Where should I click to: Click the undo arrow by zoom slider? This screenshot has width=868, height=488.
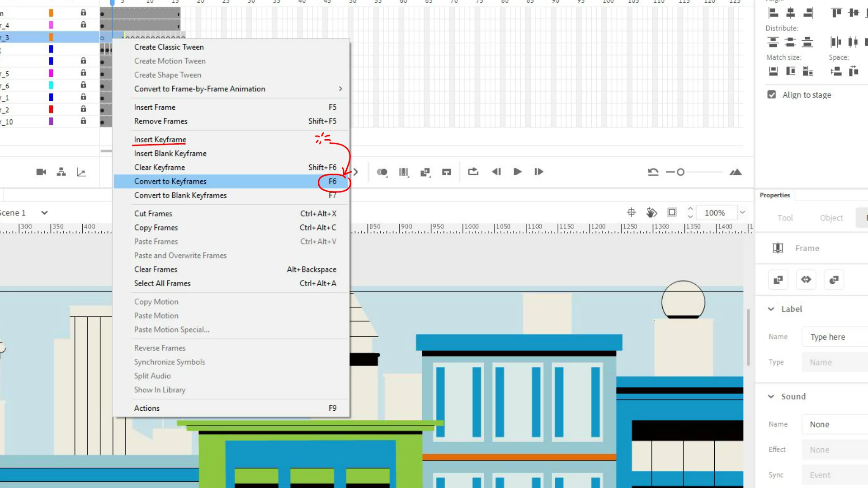[x=653, y=172]
